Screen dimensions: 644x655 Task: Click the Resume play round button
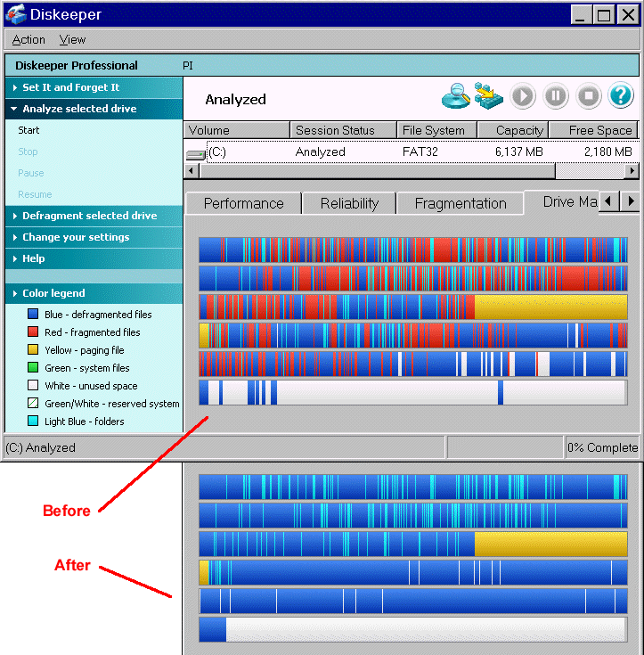pos(523,96)
